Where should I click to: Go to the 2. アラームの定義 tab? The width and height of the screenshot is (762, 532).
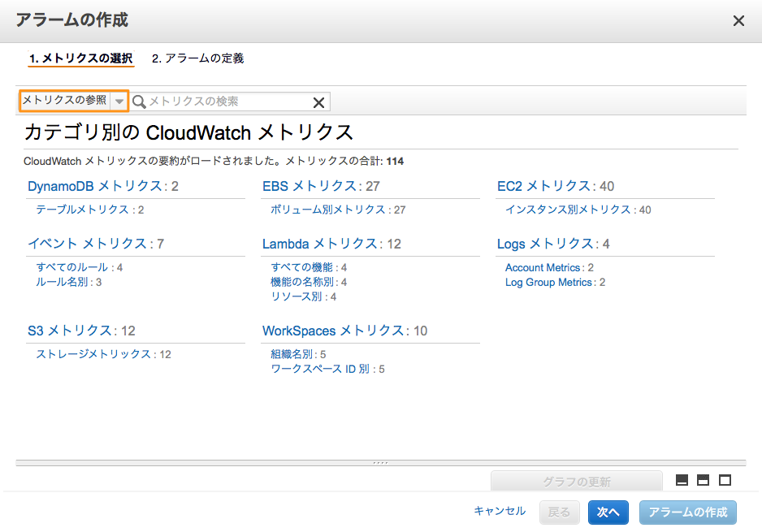coord(197,58)
